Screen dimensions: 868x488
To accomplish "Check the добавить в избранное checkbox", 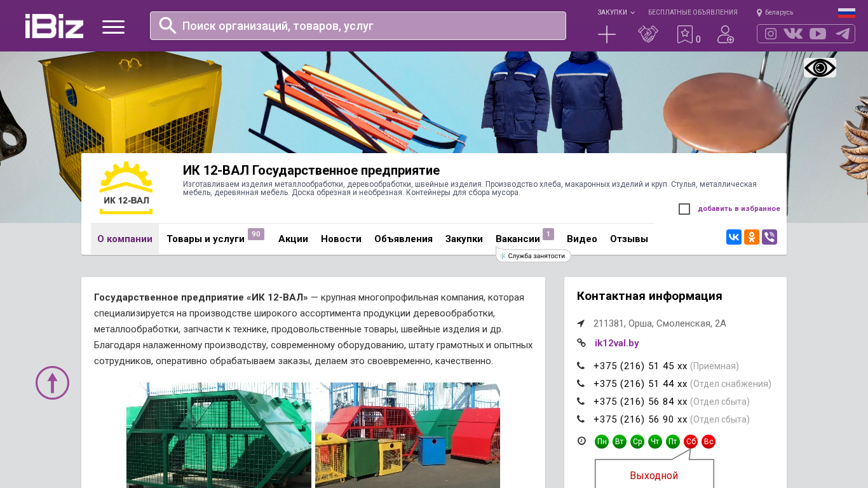I will click(684, 209).
